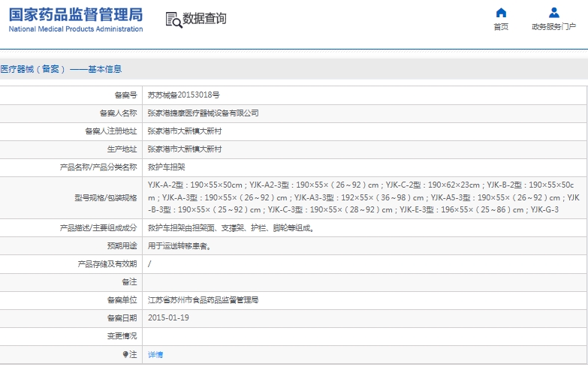Click the 备注 row label
588x370 pixels.
pyautogui.click(x=129, y=282)
